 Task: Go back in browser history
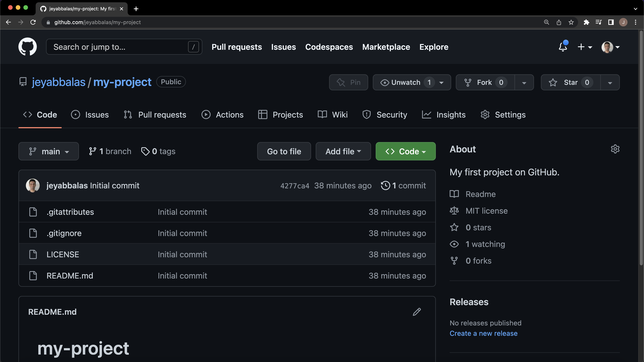8,22
